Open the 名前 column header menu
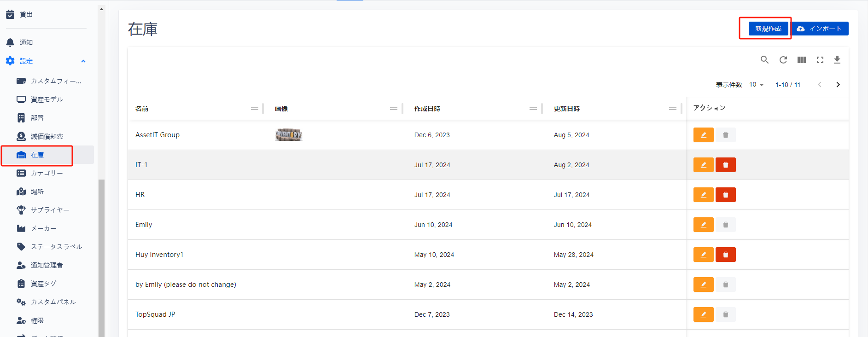868x337 pixels. tap(254, 109)
